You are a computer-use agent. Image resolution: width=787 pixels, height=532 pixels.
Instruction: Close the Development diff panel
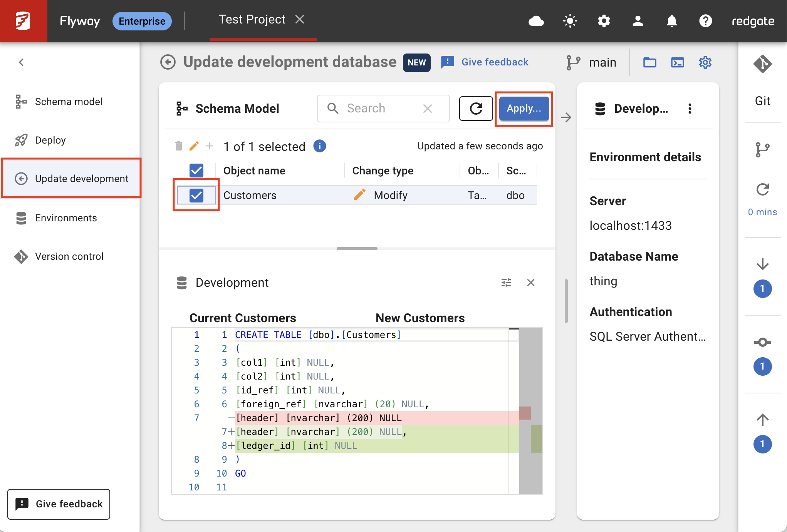530,283
